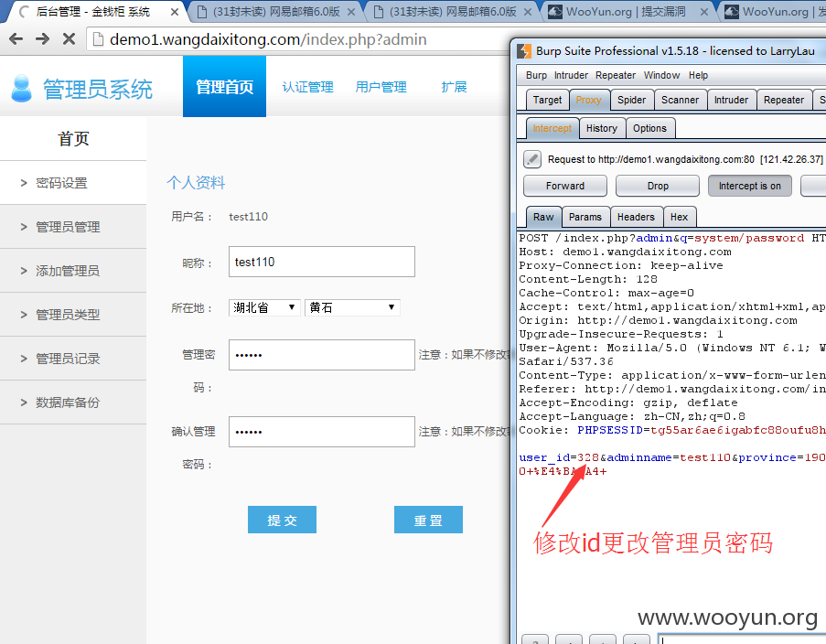Switch to the Headers request view

[x=636, y=217]
